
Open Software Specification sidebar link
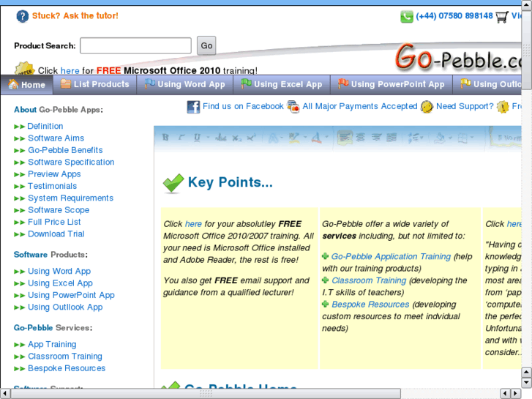coord(71,162)
